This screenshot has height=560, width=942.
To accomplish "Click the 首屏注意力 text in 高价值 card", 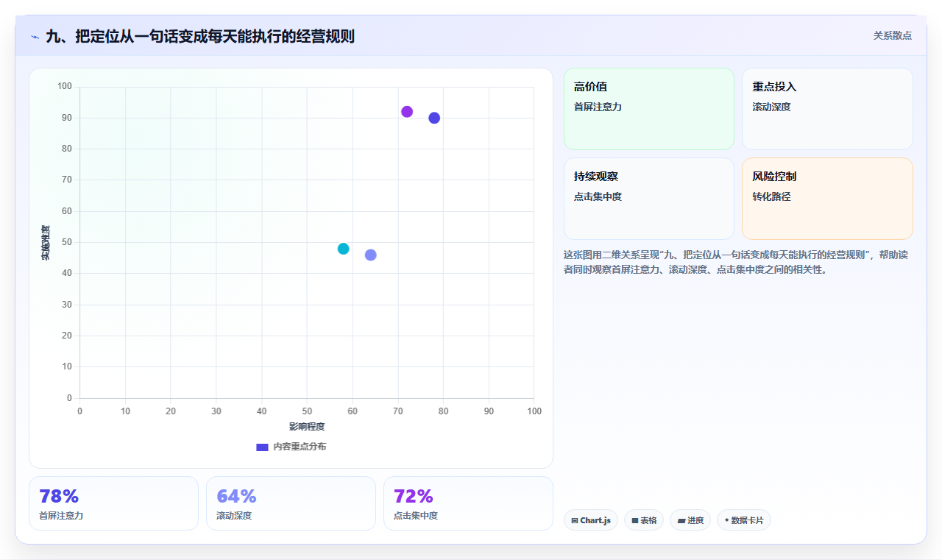I will pyautogui.click(x=598, y=107).
